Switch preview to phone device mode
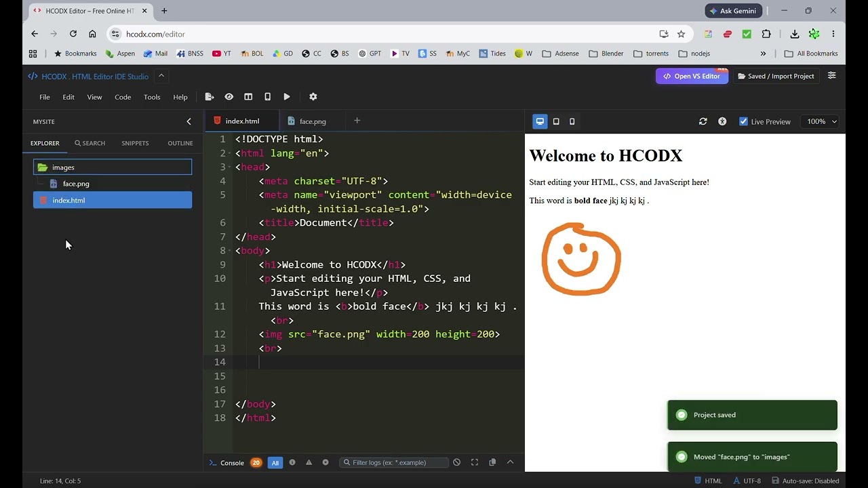 (572, 121)
